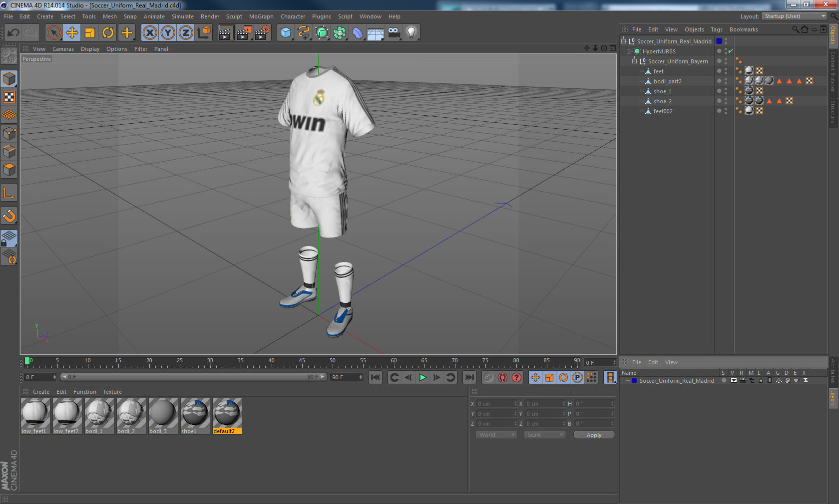Select the bodi_part2 object
The image size is (839, 504).
[667, 81]
